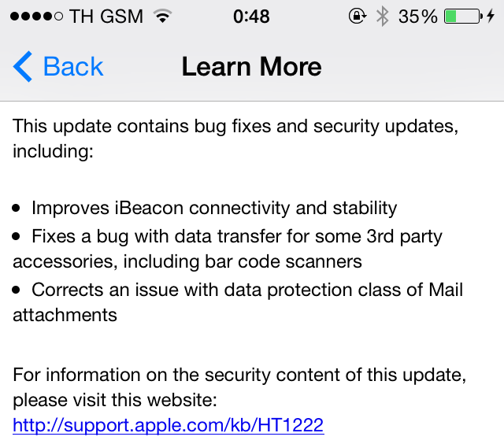Tap the Back button label
This screenshot has height=444, width=504.
[73, 67]
